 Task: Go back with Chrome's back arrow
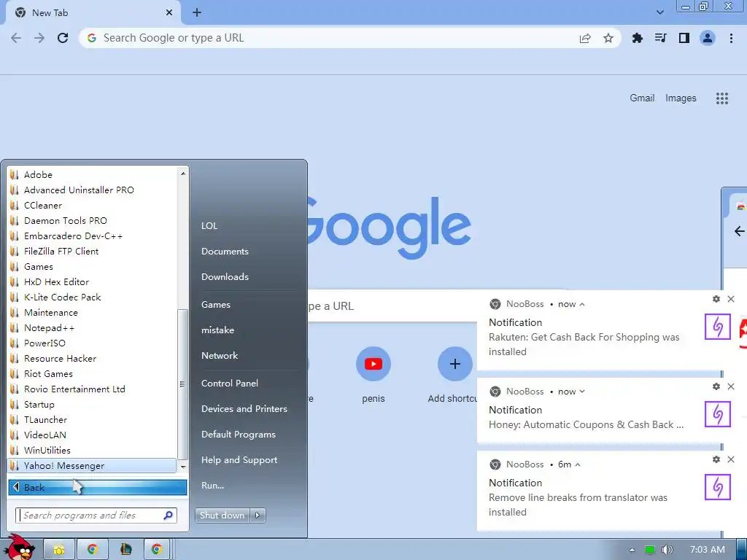pos(16,38)
